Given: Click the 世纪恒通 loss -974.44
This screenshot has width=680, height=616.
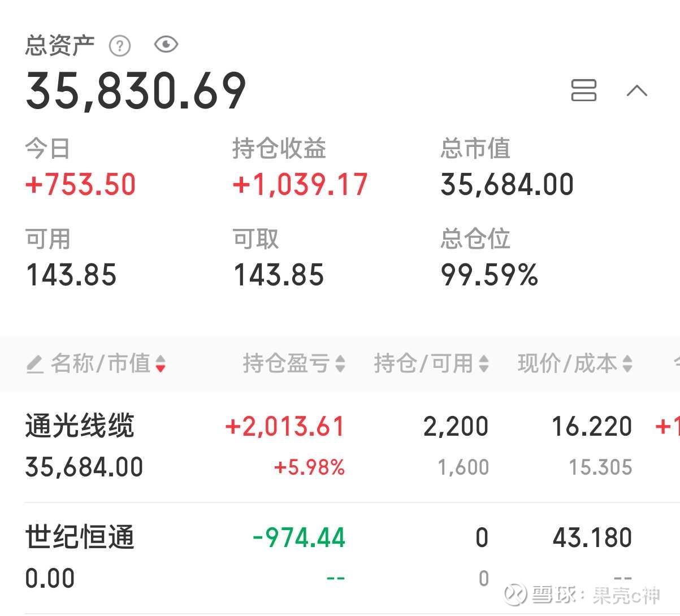Looking at the screenshot, I should pos(298,537).
